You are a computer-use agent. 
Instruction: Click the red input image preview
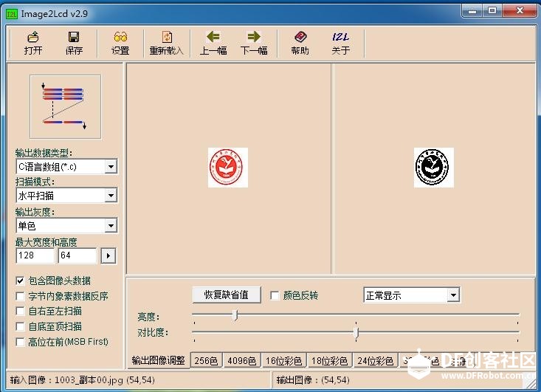(x=228, y=168)
